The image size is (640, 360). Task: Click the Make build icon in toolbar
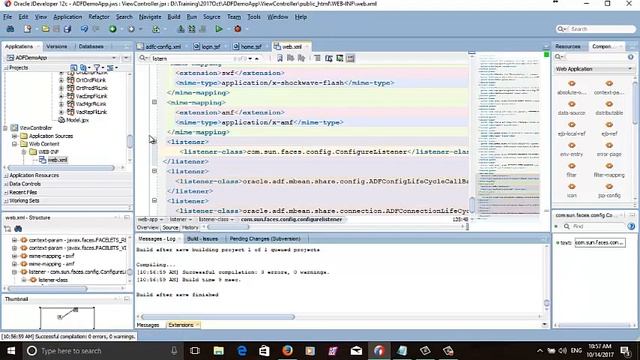pos(181,29)
